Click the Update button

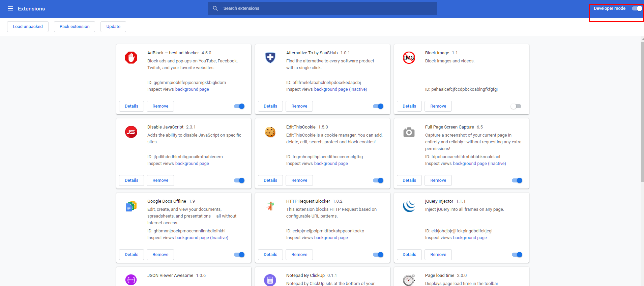[x=113, y=27]
